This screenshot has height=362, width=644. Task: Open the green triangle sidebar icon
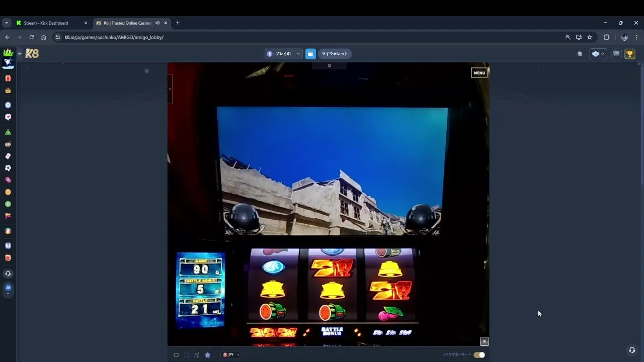pyautogui.click(x=8, y=132)
